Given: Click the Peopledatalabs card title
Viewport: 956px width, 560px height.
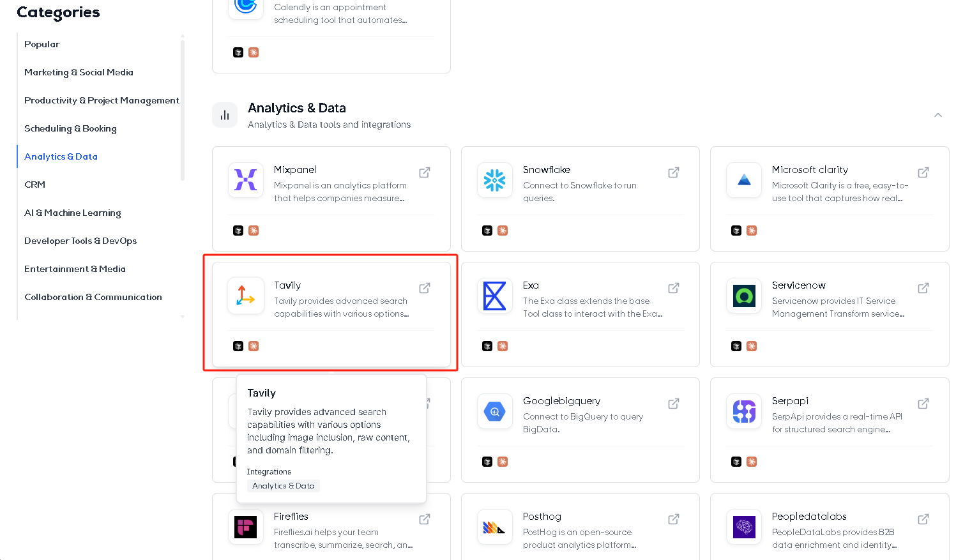Looking at the screenshot, I should click(x=809, y=516).
